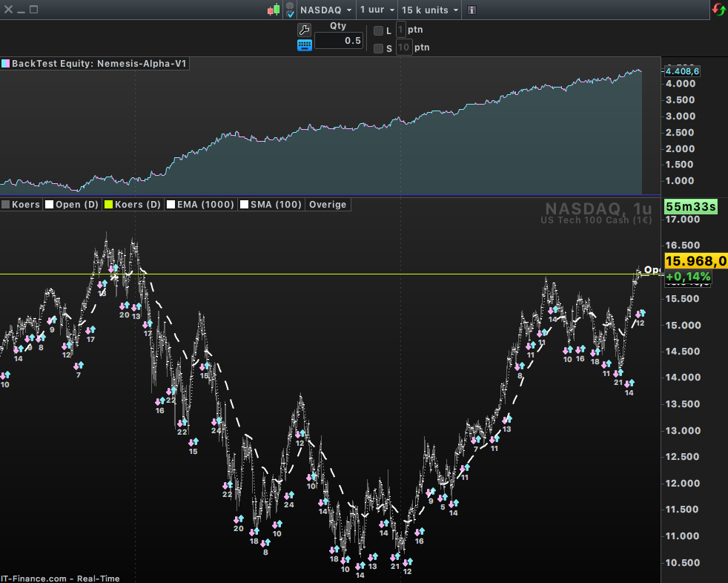Click the pink-cyan BackTest Equity color swatch
This screenshot has height=583, width=728.
pos(6,64)
